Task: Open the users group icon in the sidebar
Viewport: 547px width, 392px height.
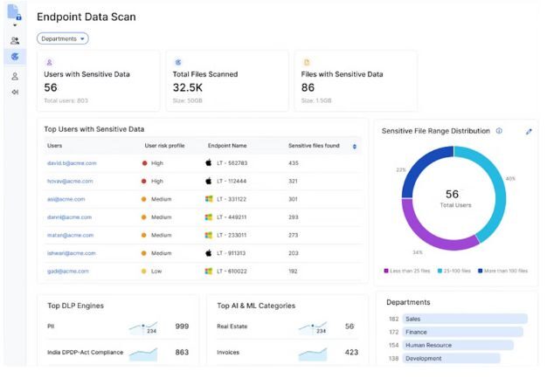Action: (x=15, y=41)
